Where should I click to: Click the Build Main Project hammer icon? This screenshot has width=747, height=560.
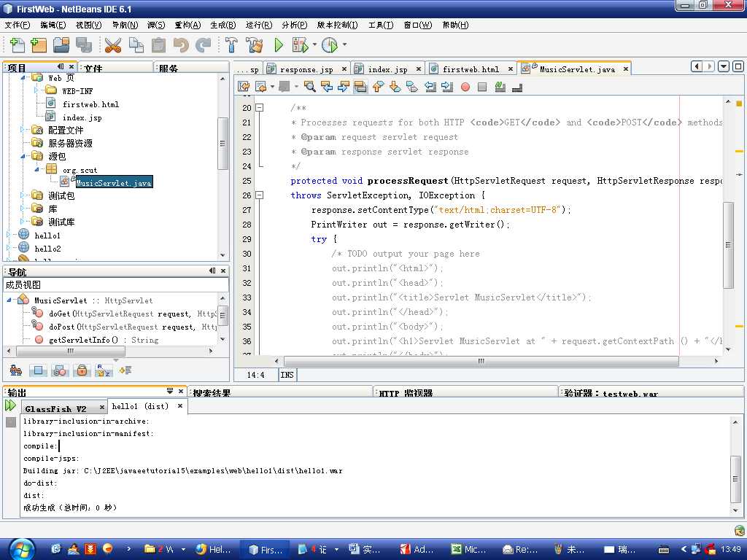[x=231, y=45]
